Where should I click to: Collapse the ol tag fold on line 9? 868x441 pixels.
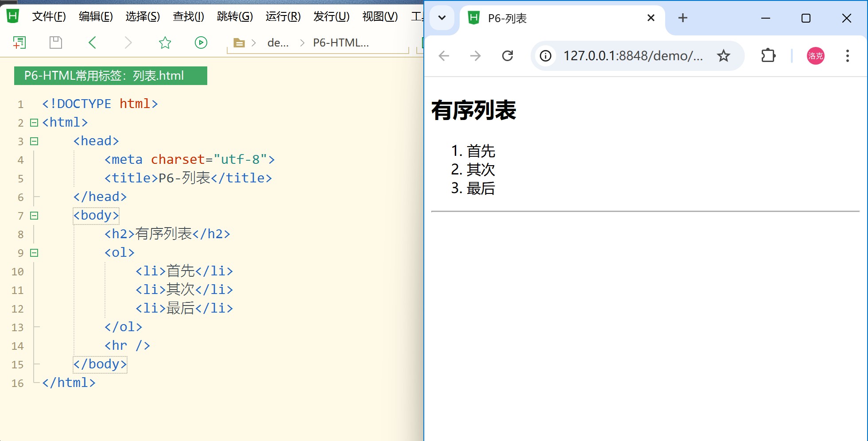coord(34,253)
